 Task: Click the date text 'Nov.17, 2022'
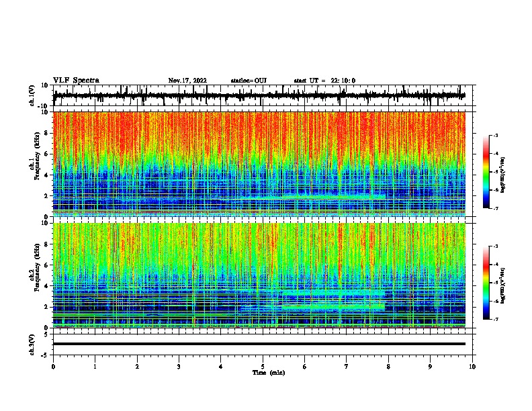pyautogui.click(x=187, y=81)
